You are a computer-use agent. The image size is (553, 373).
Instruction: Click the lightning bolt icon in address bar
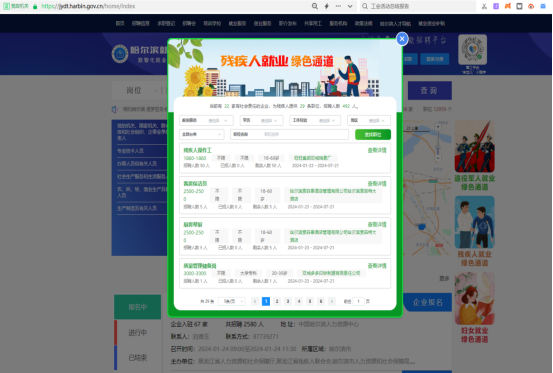click(327, 6)
